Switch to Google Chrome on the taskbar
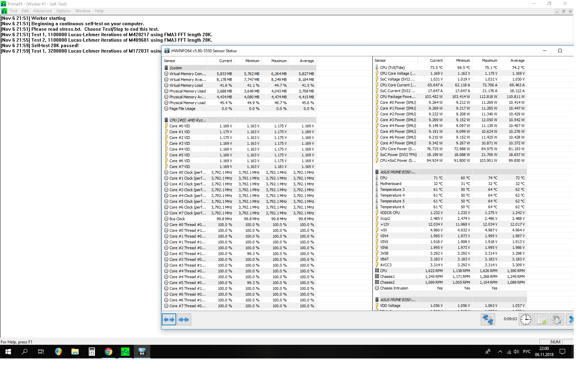 109,352
